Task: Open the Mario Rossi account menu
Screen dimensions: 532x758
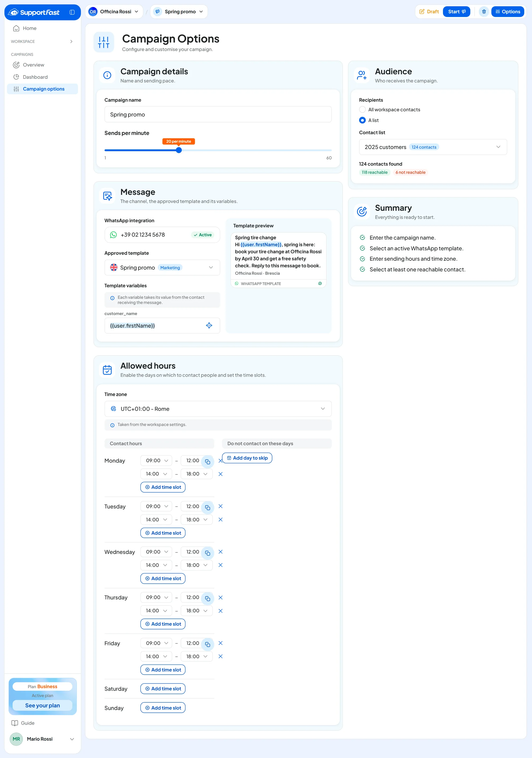Action: pos(42,739)
